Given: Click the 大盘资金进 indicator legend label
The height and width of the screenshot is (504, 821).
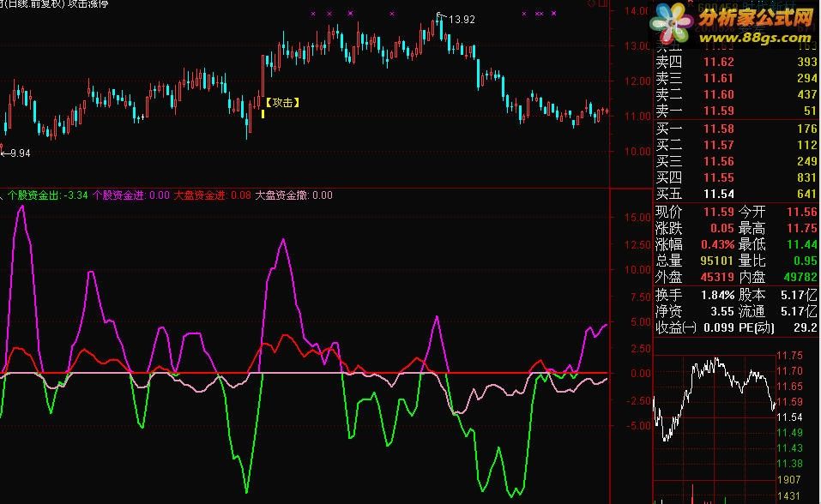Looking at the screenshot, I should (x=200, y=195).
